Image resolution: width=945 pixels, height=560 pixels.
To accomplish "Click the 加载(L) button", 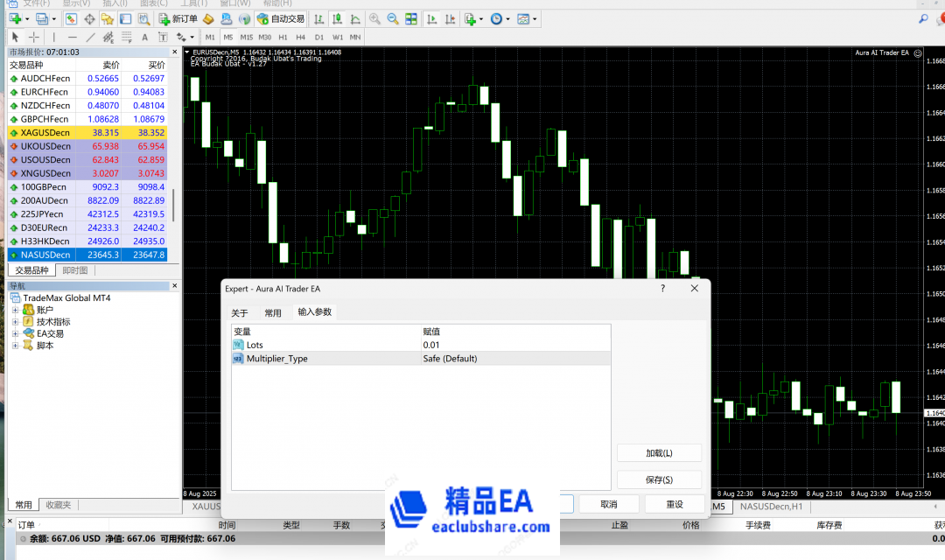I will (659, 452).
